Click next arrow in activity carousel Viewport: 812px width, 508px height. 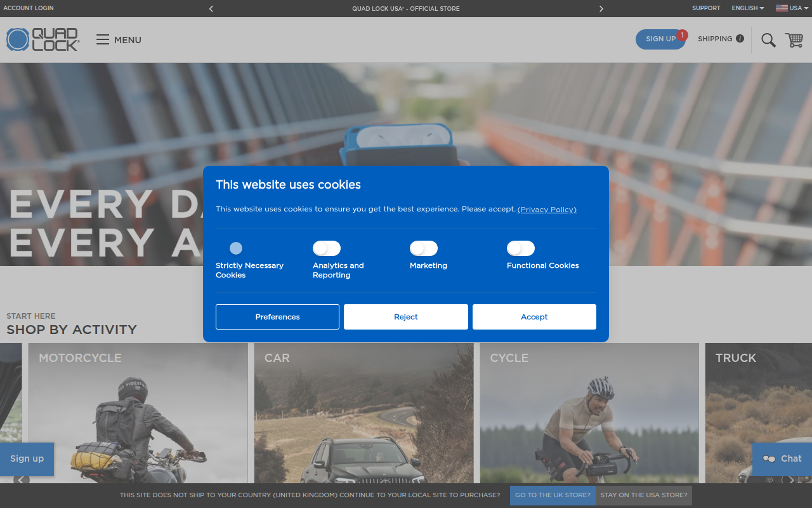[x=790, y=480]
